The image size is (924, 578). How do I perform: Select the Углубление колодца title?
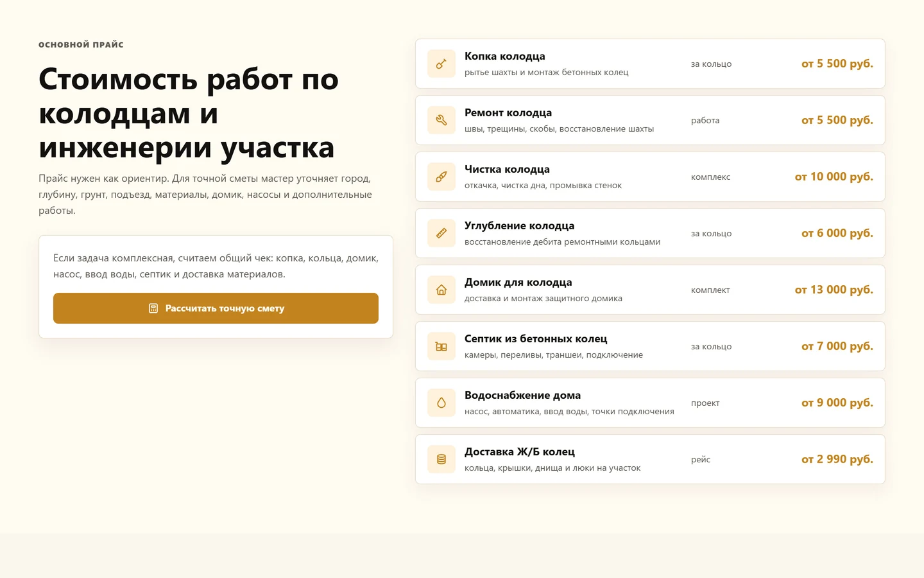(520, 225)
